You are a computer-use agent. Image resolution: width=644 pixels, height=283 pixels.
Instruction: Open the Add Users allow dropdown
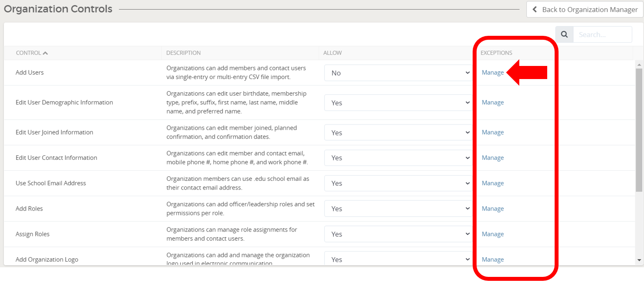(398, 72)
